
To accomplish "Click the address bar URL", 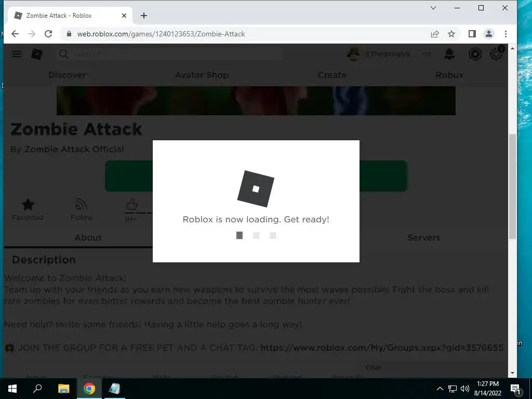I will (x=161, y=34).
